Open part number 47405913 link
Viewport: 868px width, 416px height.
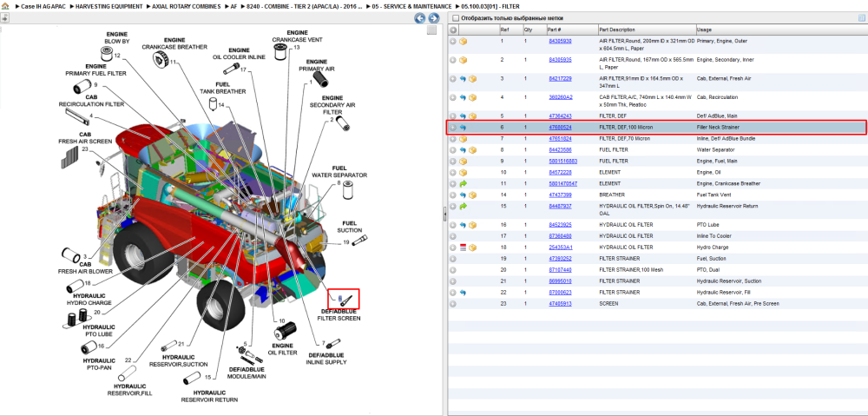point(560,304)
